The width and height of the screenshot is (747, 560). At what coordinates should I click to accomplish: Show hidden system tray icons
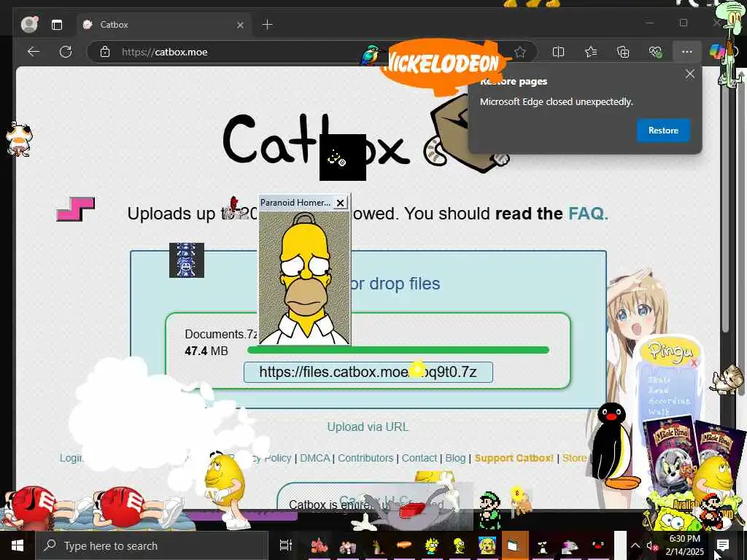point(635,545)
